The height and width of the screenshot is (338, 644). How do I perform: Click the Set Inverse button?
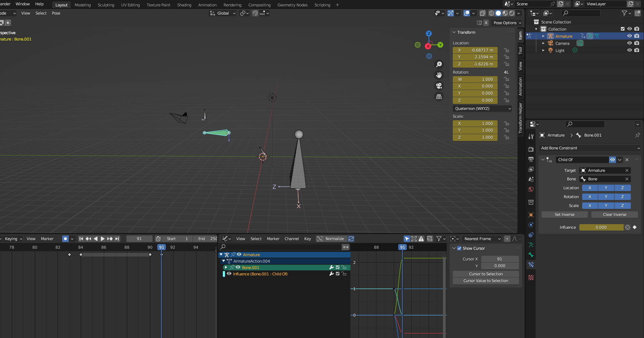point(564,215)
